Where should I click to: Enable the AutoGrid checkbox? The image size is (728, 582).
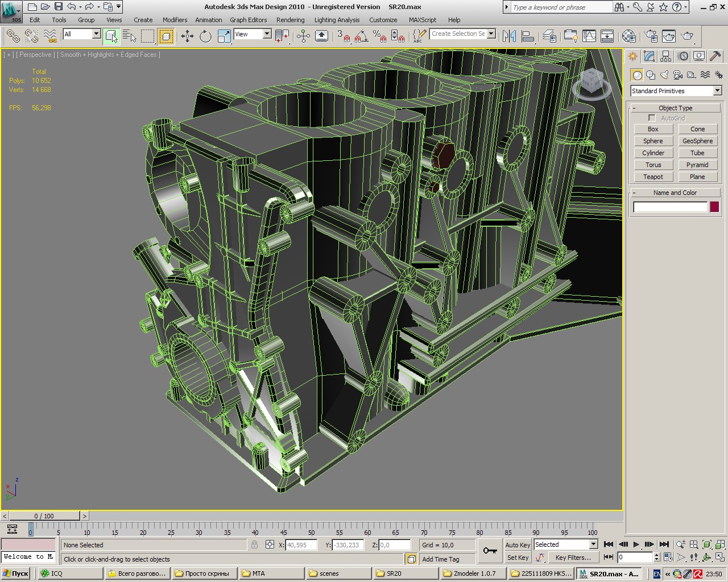click(x=652, y=118)
